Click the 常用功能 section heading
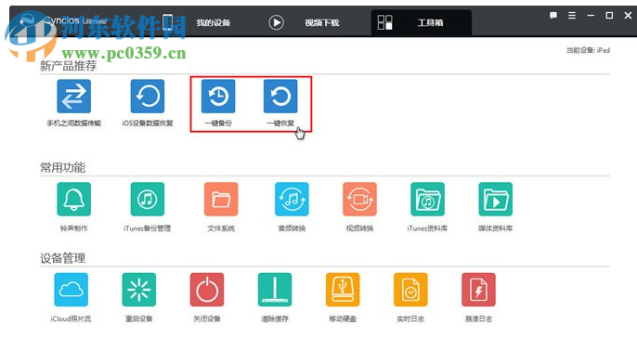 pos(62,167)
